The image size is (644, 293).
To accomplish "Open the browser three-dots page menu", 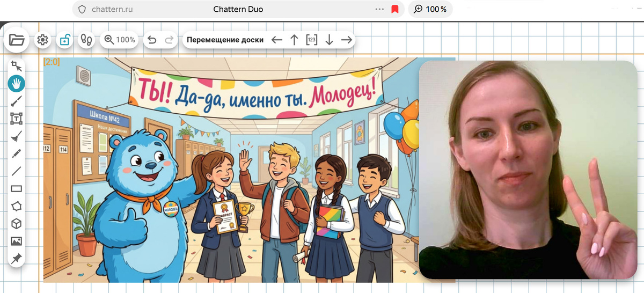I will tap(379, 9).
